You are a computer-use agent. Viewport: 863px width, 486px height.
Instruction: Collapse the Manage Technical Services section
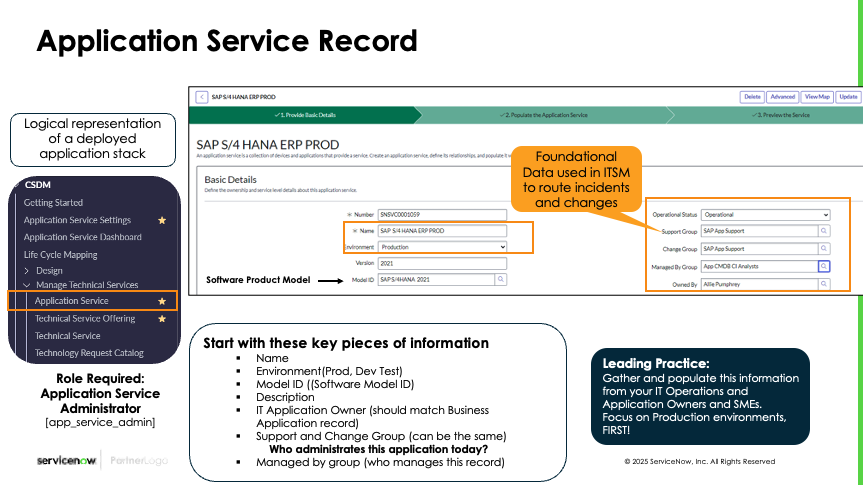coord(27,285)
